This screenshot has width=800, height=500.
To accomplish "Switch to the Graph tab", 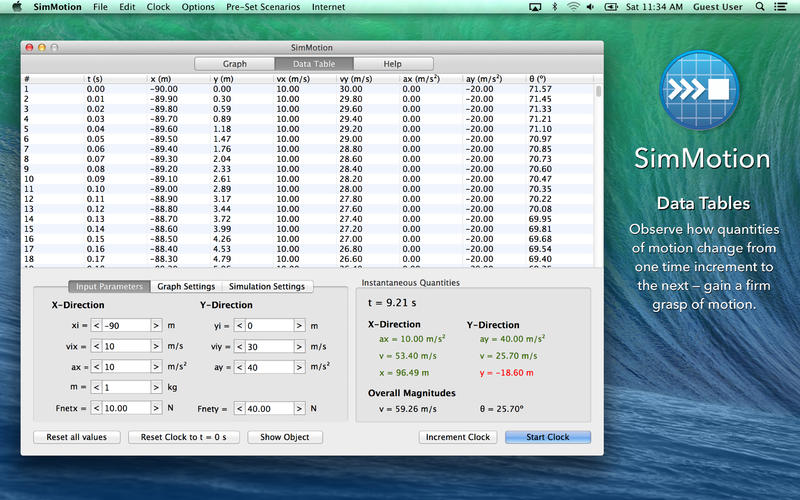I will click(235, 64).
